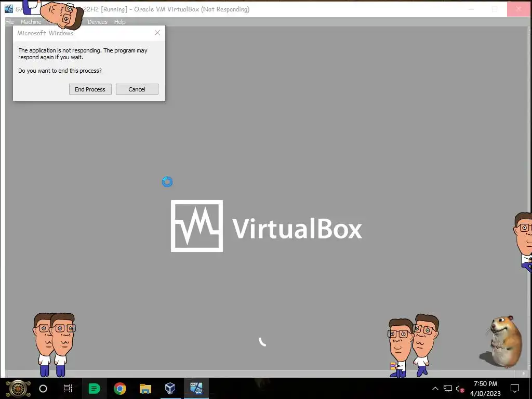
Task: Open Task View on taskbar
Action: coord(68,389)
